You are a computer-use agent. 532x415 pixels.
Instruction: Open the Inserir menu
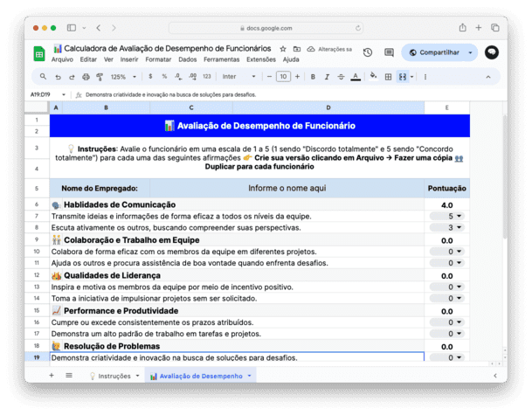[129, 59]
